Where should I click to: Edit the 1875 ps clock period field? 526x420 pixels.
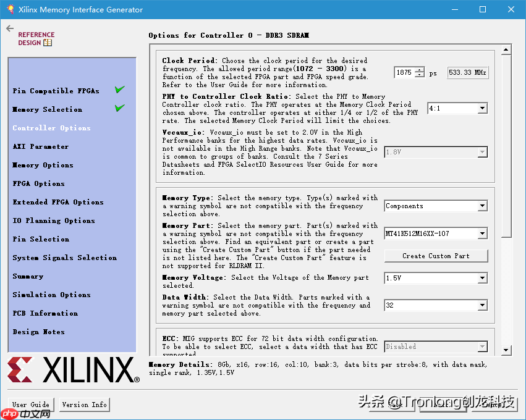[x=405, y=72]
